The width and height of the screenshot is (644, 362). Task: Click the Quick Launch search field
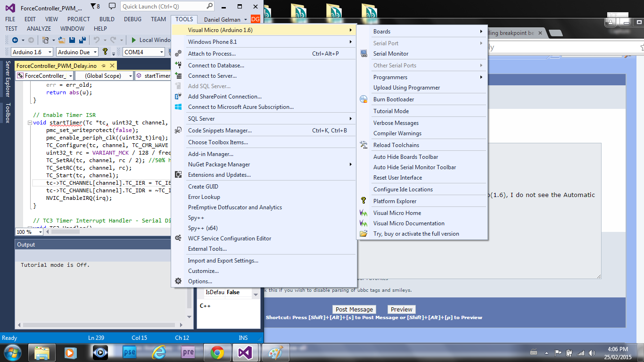click(x=167, y=7)
